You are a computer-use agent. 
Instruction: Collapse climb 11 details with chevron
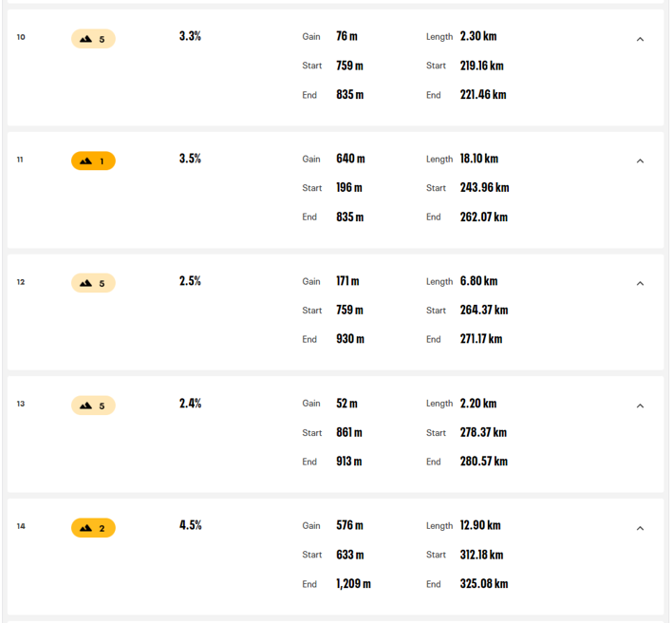click(x=640, y=161)
